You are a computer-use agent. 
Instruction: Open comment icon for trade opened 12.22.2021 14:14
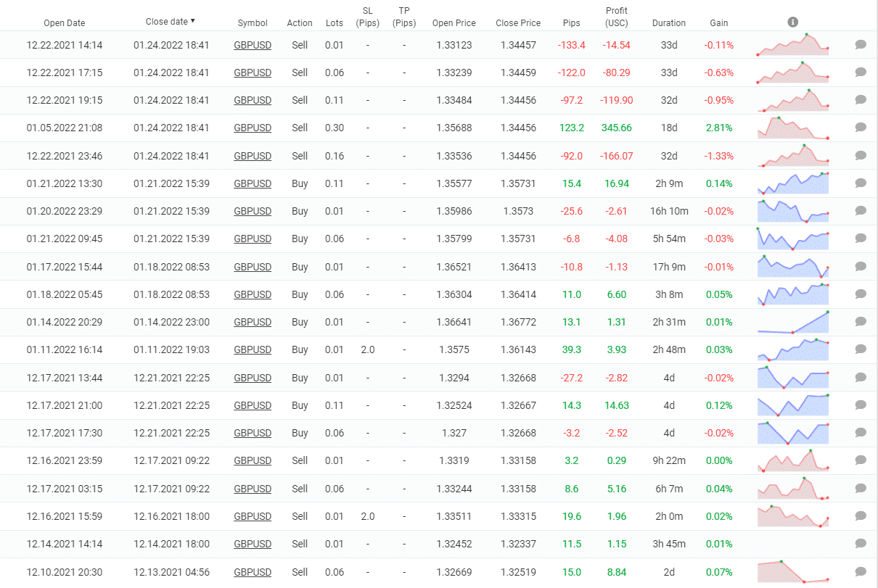point(861,45)
